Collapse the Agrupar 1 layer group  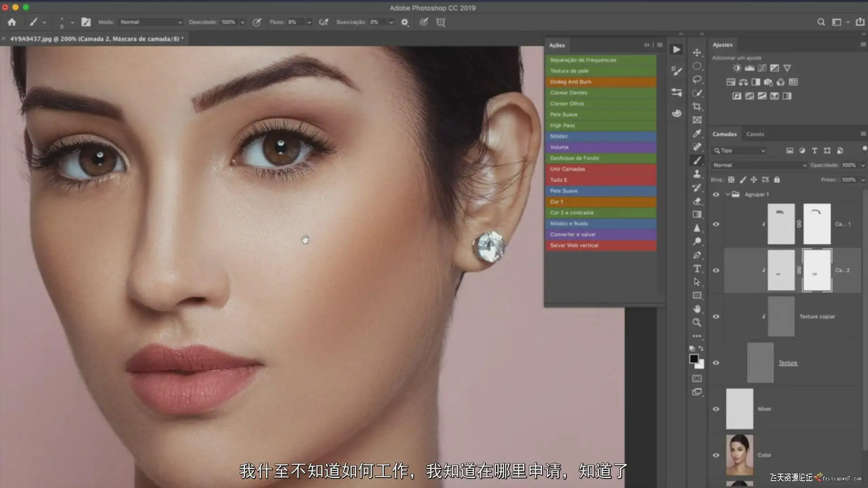(x=727, y=194)
